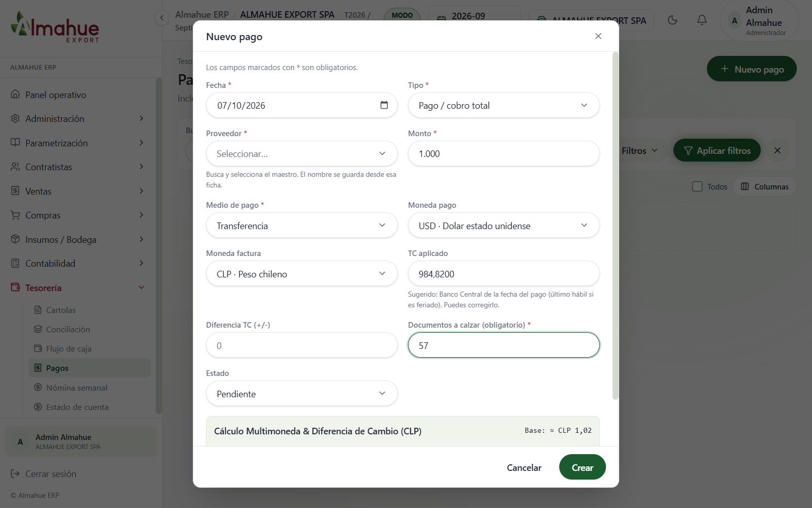Image resolution: width=812 pixels, height=508 pixels.
Task: Go to Nómina semanal
Action: coord(90,388)
